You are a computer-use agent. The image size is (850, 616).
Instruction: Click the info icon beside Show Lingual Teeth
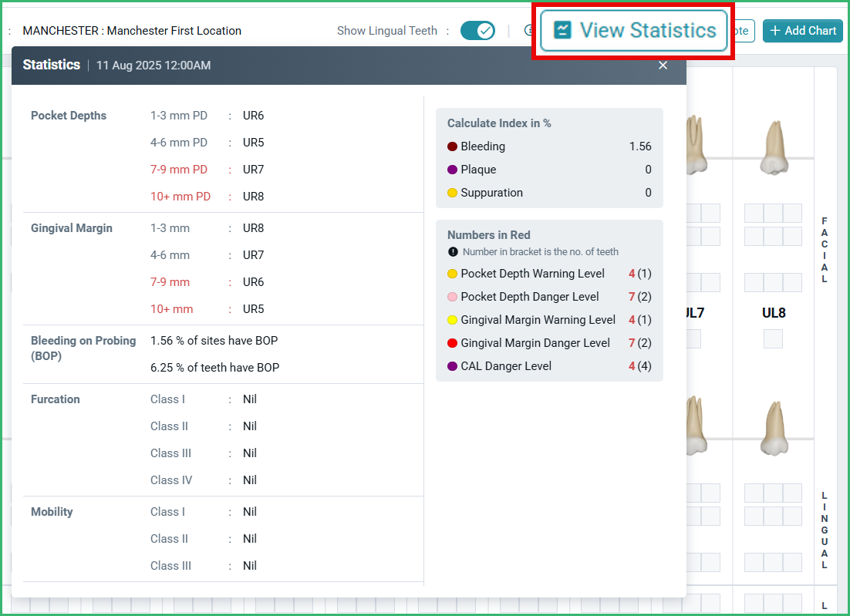[530, 30]
